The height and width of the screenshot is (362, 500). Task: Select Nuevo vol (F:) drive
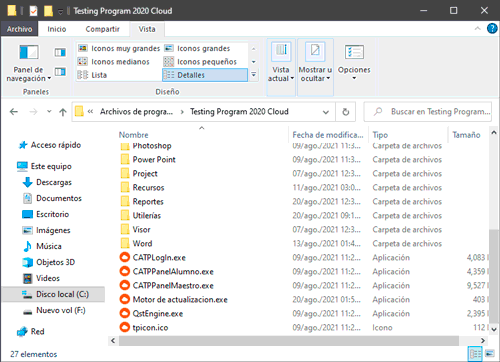(x=54, y=310)
